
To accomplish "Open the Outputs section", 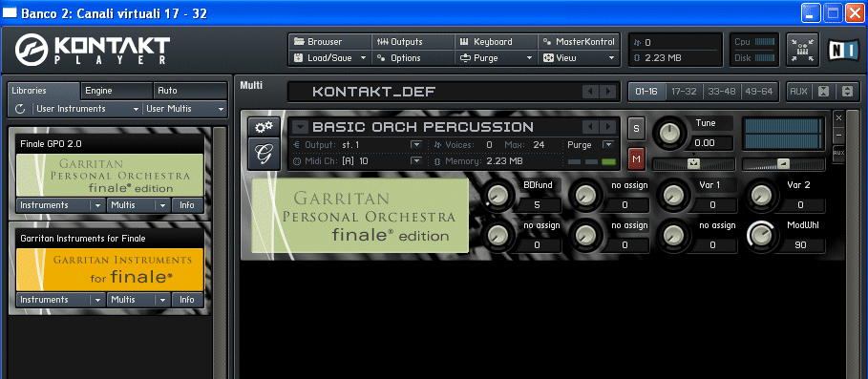I will [413, 41].
